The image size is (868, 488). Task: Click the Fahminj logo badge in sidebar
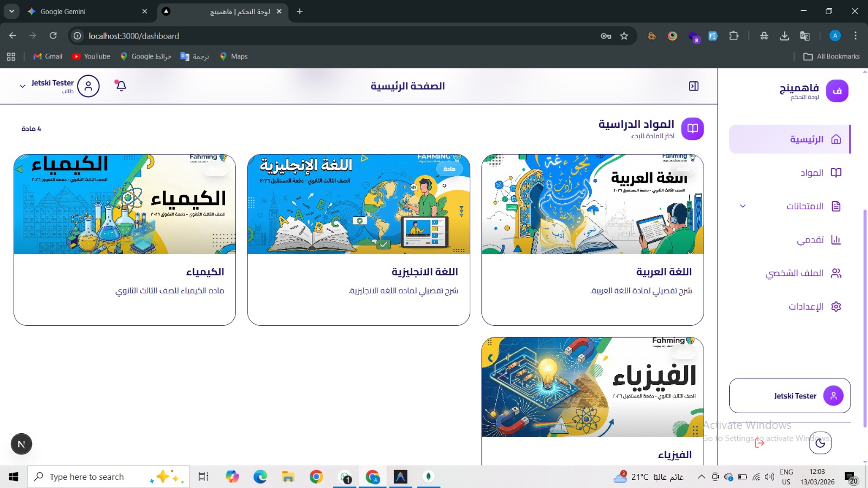click(837, 91)
